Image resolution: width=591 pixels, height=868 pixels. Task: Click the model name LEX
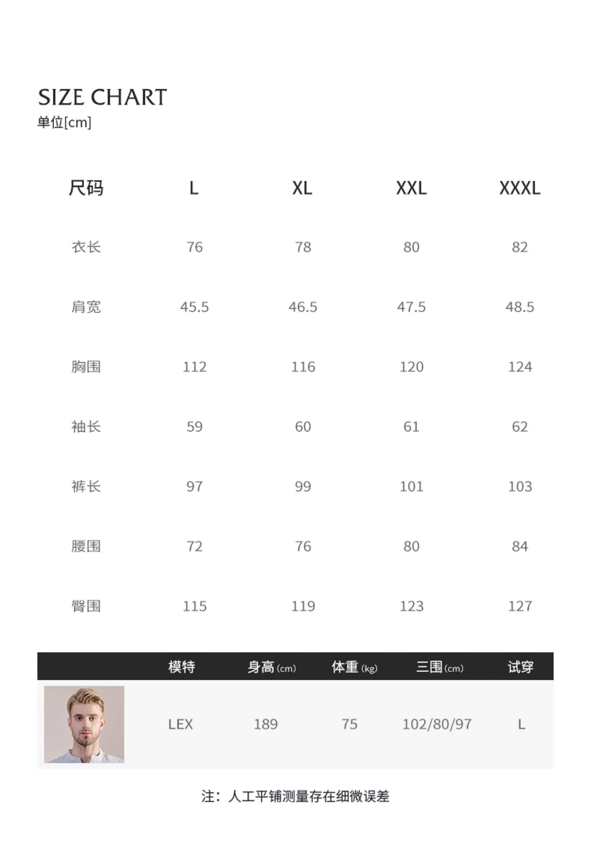[180, 724]
